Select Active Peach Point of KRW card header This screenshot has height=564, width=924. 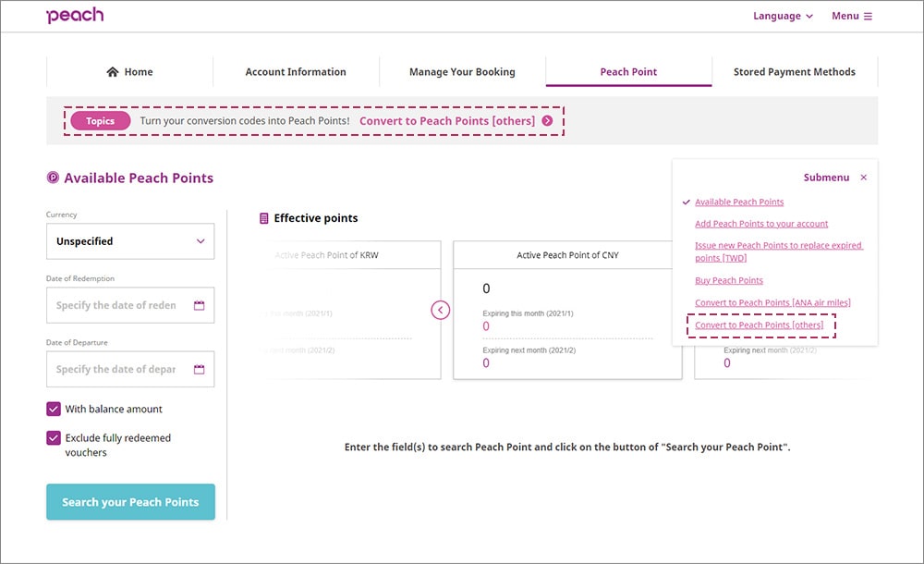[326, 255]
